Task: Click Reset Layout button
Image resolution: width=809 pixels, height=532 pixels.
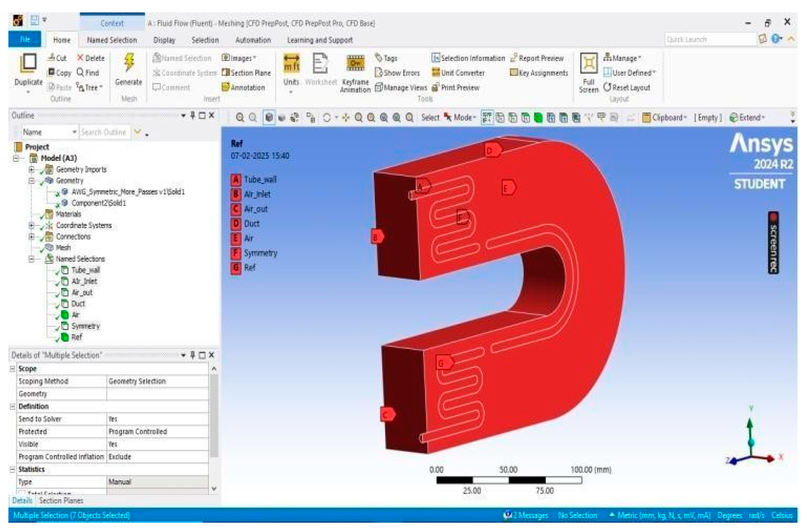Action: pyautogui.click(x=627, y=88)
